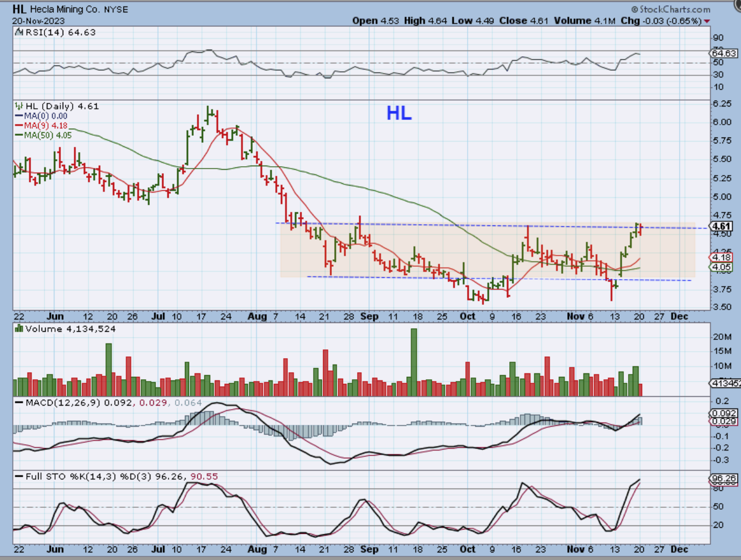Click the large blue HL annotation text
The height and width of the screenshot is (560, 741).
point(399,114)
